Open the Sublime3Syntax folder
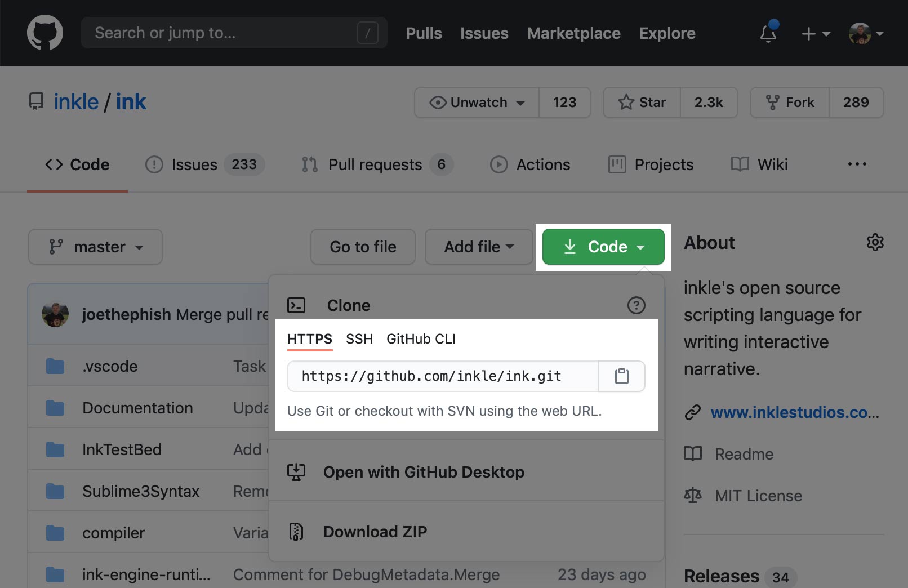The width and height of the screenshot is (908, 588). click(141, 491)
